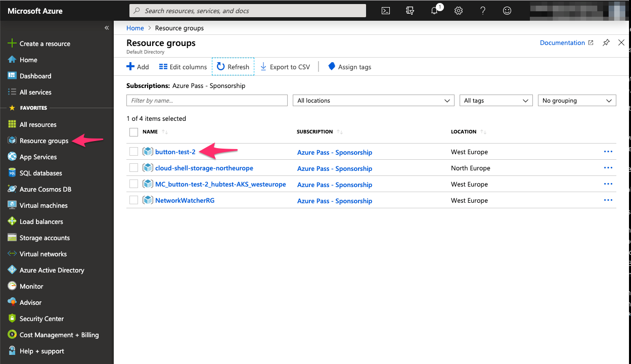Screen dimensions: 631x364
Task: Open the MC_button-test-2_hubtest-AKS_westeurope resource group
Action: tap(220, 184)
